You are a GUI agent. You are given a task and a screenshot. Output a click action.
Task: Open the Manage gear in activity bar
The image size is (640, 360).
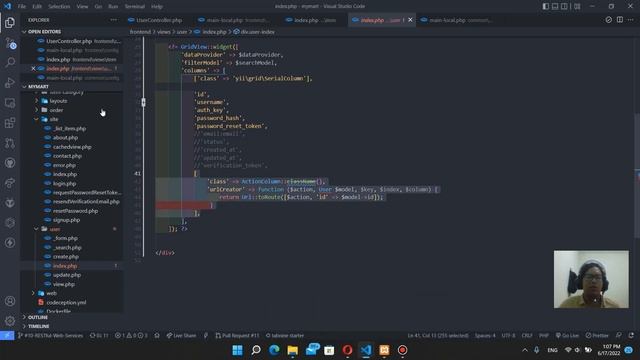point(10,321)
